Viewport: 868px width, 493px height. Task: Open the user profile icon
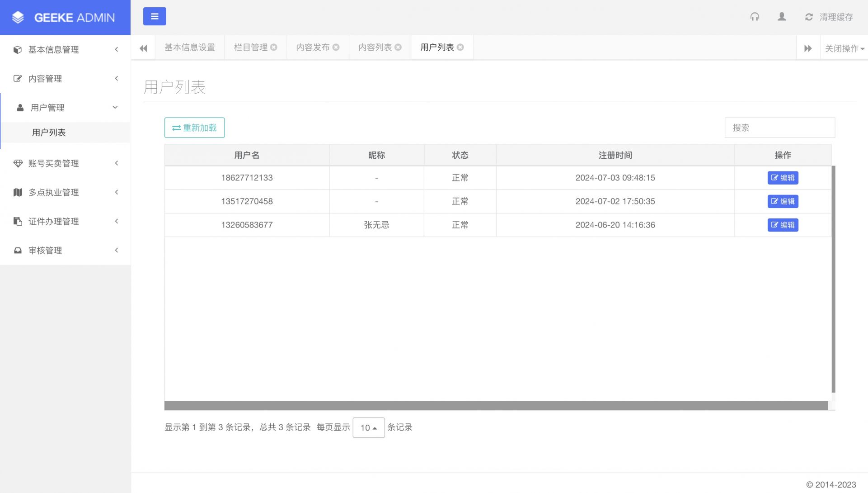point(782,17)
